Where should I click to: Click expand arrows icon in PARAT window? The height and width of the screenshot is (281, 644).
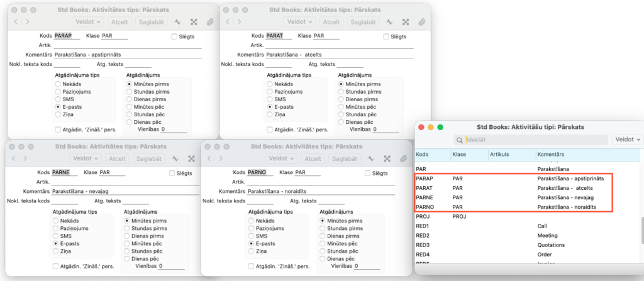click(405, 21)
